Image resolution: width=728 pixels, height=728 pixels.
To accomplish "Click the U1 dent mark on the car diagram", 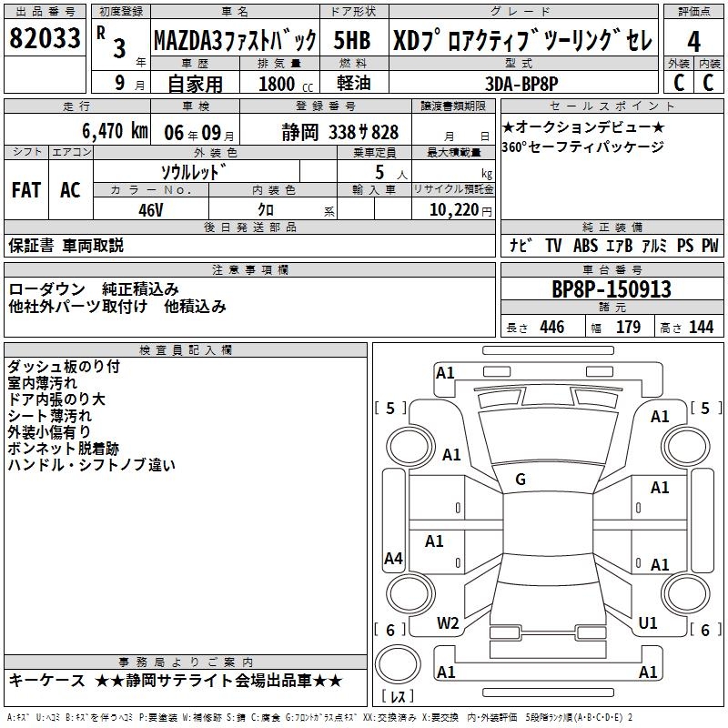I will click(x=648, y=623).
